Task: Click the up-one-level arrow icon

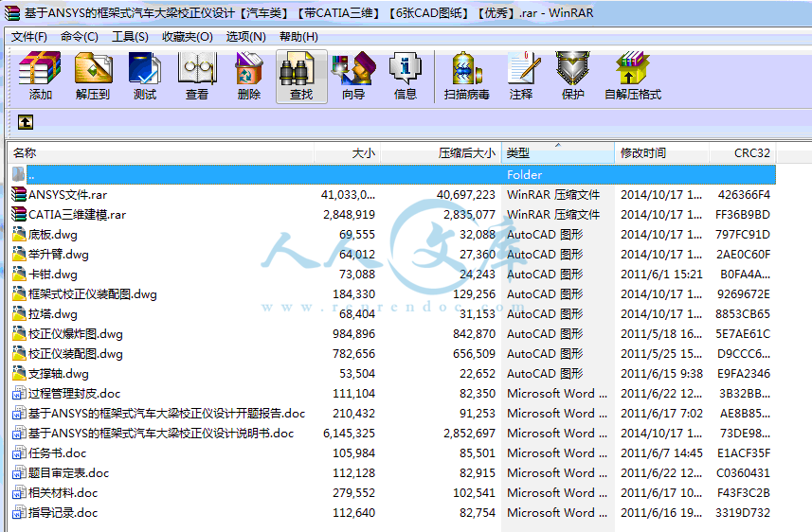Action: click(26, 122)
